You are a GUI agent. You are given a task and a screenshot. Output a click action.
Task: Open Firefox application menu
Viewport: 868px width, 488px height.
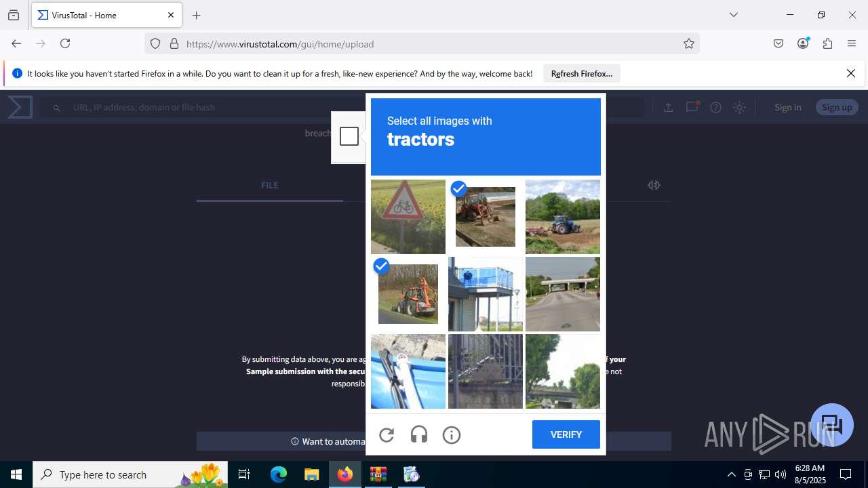(x=852, y=43)
